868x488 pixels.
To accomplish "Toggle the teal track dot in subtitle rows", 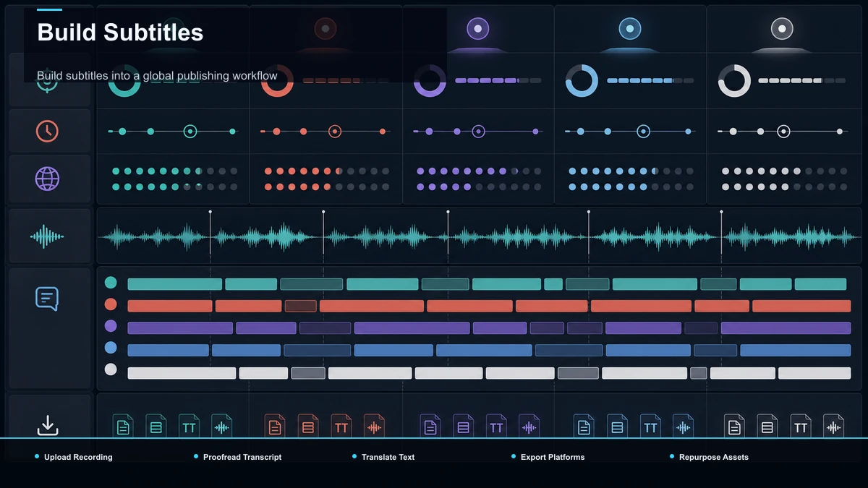I will point(111,283).
